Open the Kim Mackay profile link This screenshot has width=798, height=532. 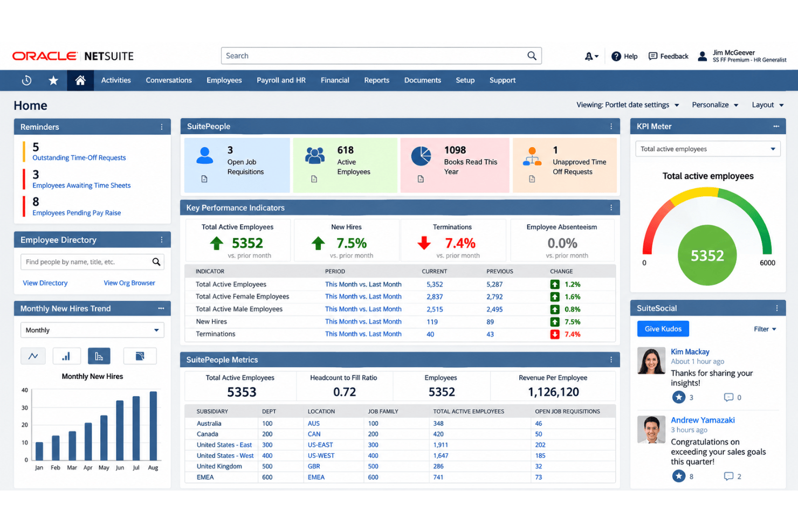tap(690, 351)
